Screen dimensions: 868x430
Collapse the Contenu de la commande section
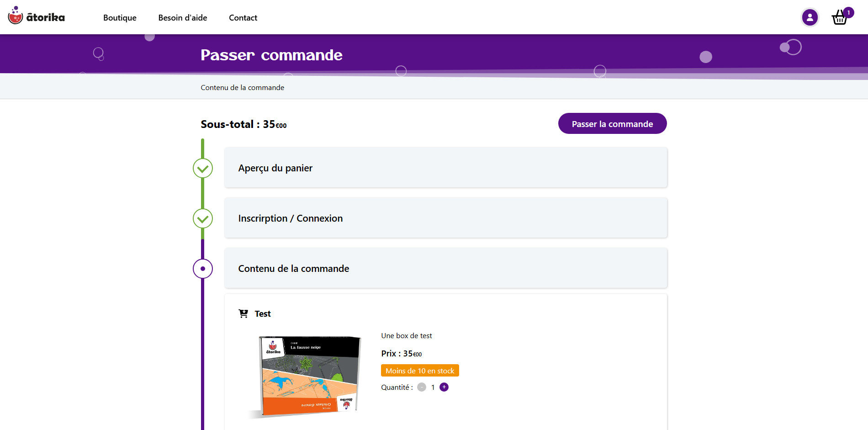(x=445, y=268)
